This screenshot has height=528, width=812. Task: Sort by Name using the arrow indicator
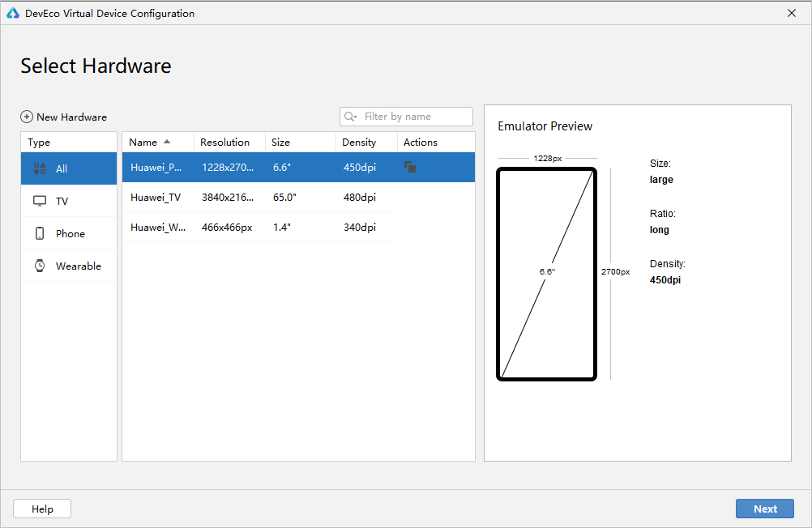[x=167, y=142]
